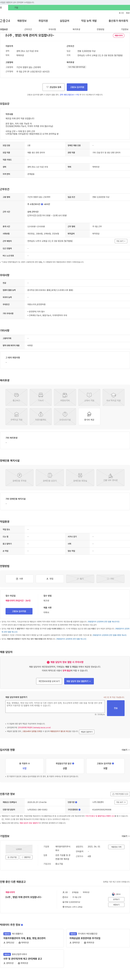This screenshot has height=980, width=130.
Task: Switch to the 모집요강 tab
Action: click(4, 29)
